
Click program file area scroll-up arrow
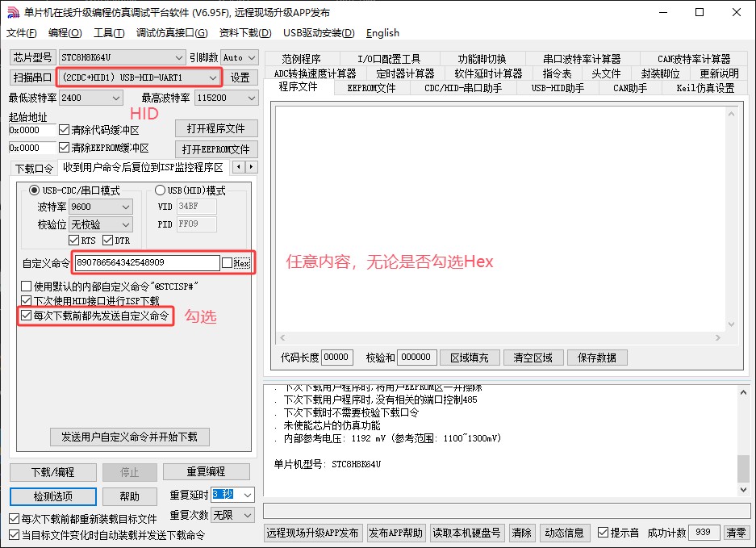[x=731, y=115]
